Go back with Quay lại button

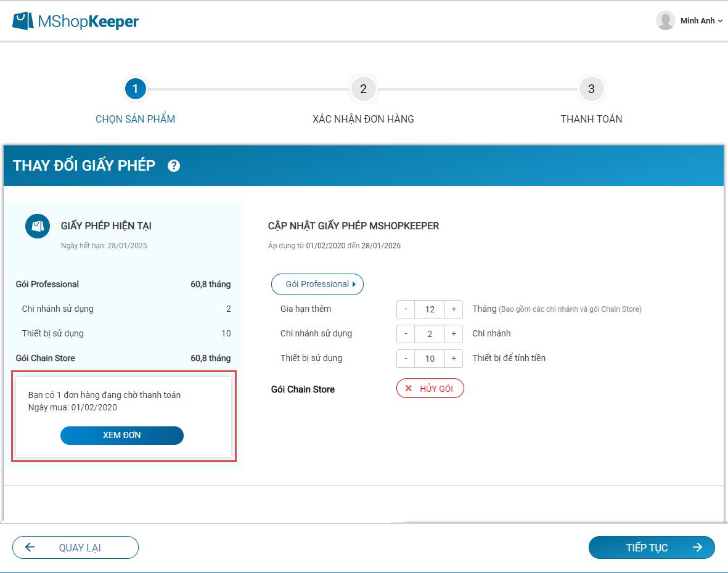pyautogui.click(x=75, y=548)
